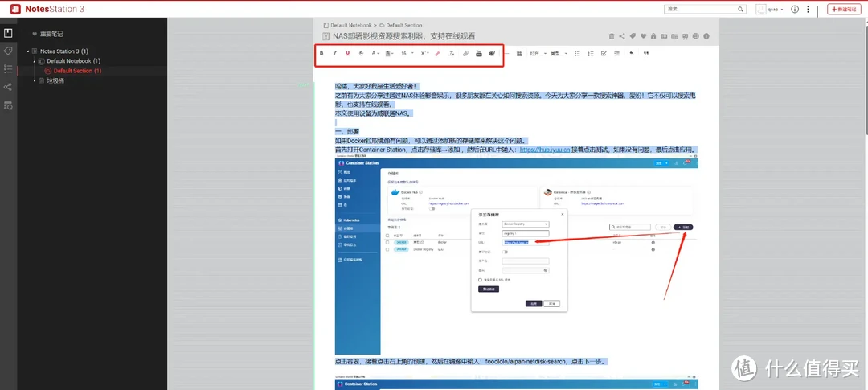
Task: Add a tag to the note
Action: (633, 36)
